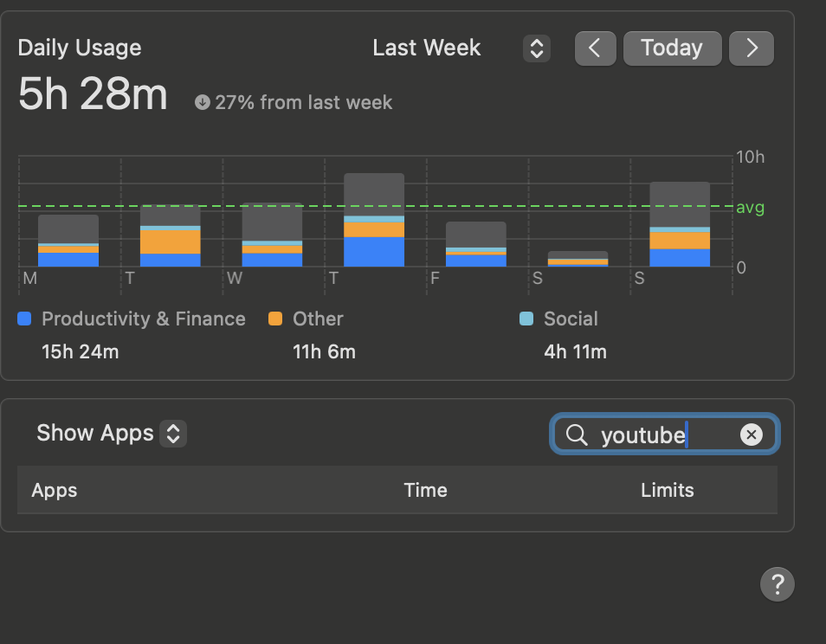Click the previous week arrow button
Image resolution: width=826 pixels, height=644 pixels.
(x=595, y=48)
